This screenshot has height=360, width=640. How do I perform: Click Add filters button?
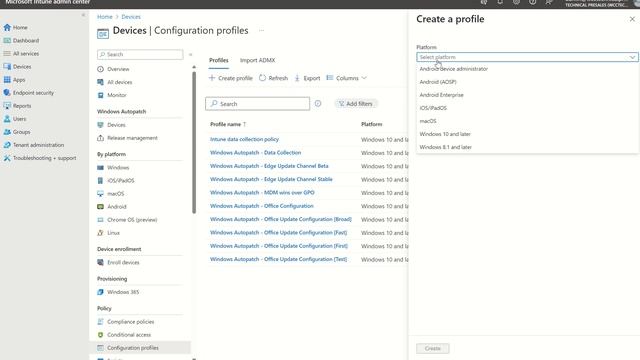point(356,104)
